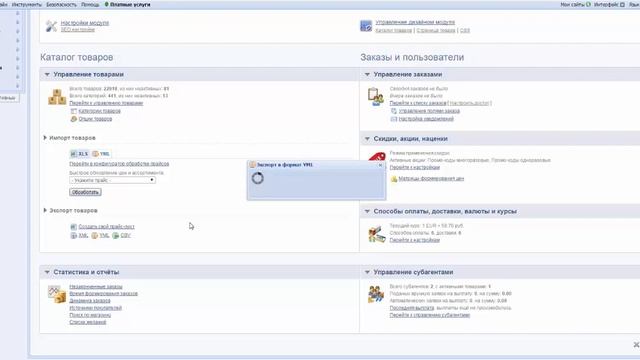Open the SEO settings link

click(78, 30)
